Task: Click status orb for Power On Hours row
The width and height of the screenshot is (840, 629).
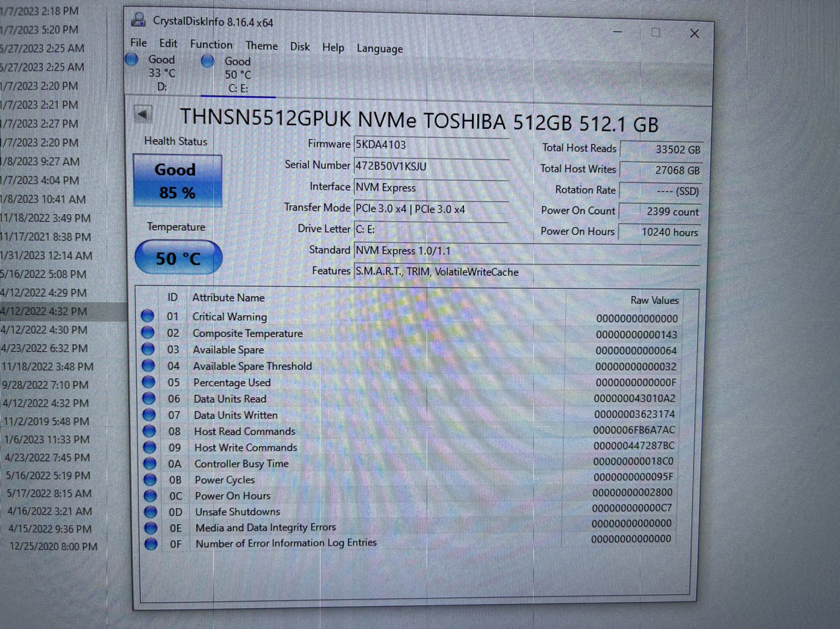Action: [150, 495]
